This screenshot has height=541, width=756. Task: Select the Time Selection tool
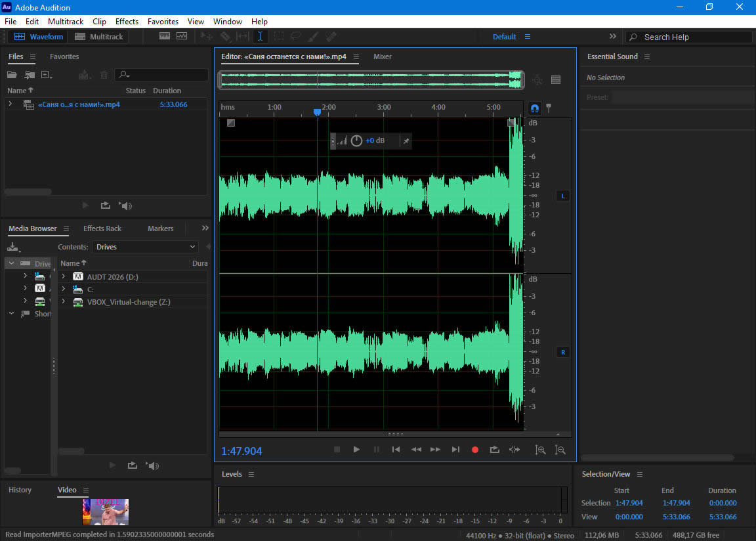(x=260, y=37)
